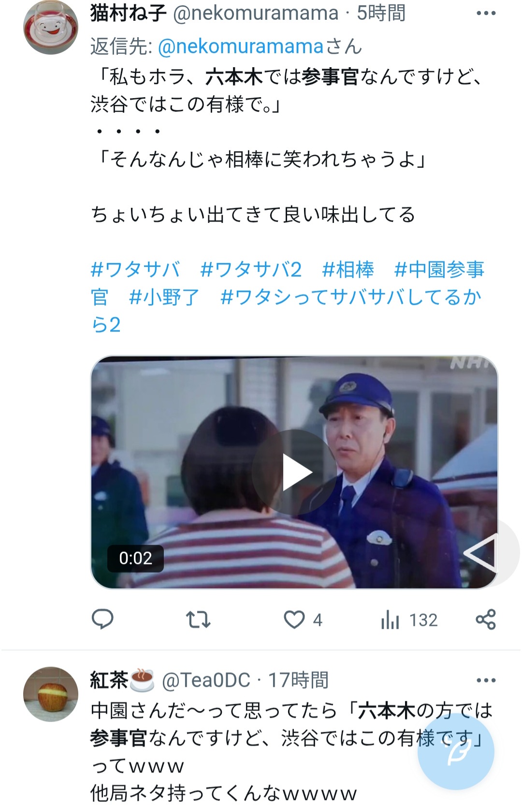This screenshot has width=522, height=812.
Task: Play the embedded video
Action: click(x=294, y=472)
